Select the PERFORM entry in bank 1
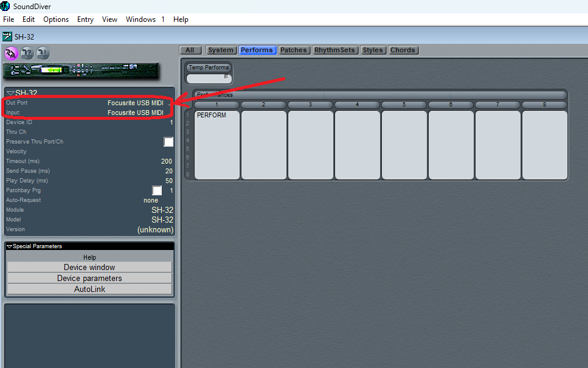Image resolution: width=588 pixels, height=368 pixels. (212, 115)
